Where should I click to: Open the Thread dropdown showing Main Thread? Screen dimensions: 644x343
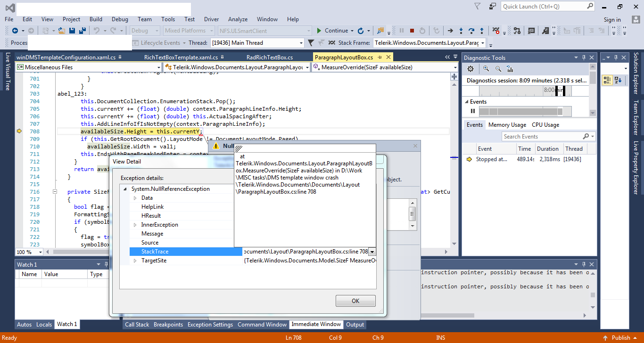pos(301,43)
